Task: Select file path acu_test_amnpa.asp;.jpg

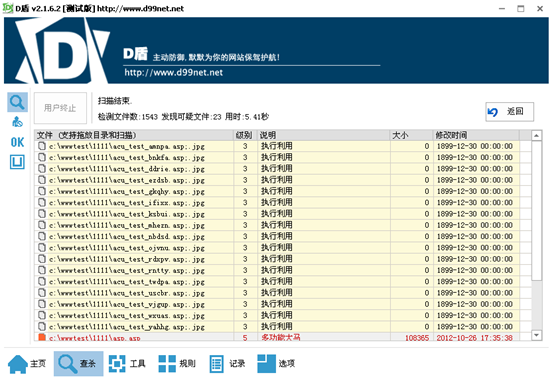Action: [127, 146]
